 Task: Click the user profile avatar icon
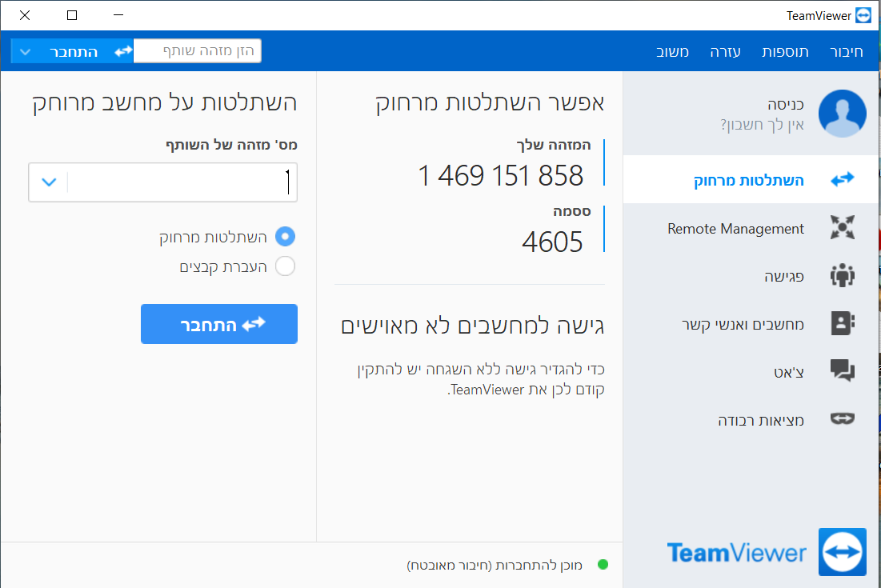(842, 114)
